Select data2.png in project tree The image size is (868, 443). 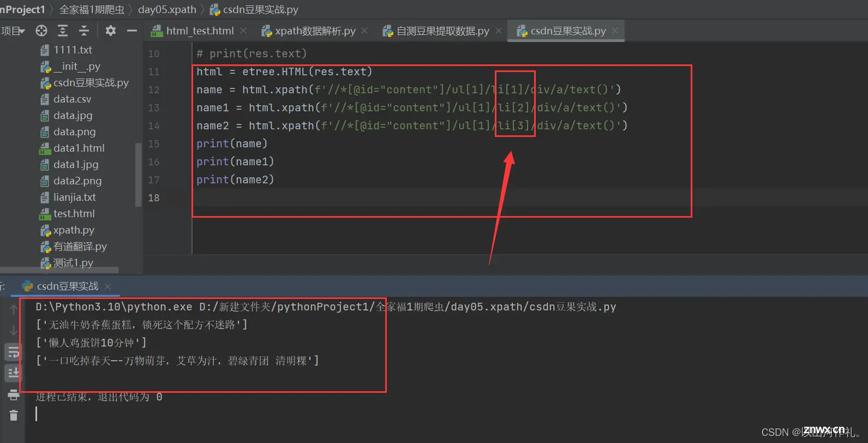[77, 181]
